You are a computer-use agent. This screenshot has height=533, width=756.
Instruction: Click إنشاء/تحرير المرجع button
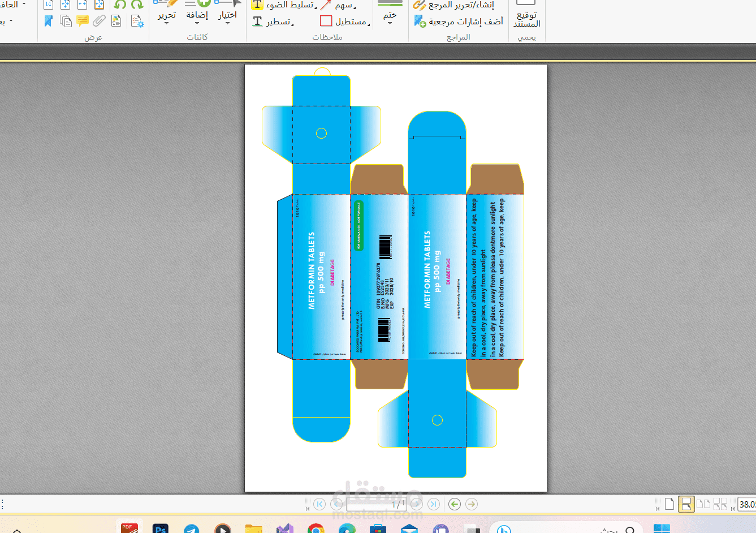453,5
